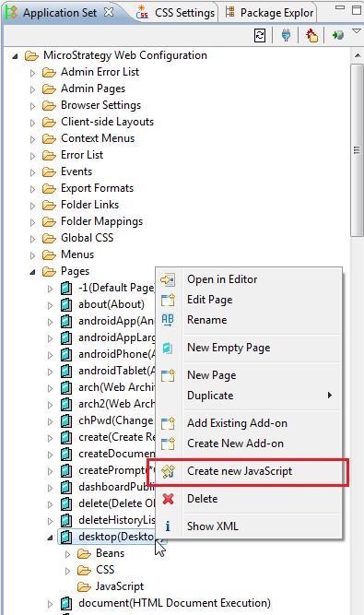The image size is (364, 615).
Task: Select the chPwd page entry
Action: (x=116, y=420)
